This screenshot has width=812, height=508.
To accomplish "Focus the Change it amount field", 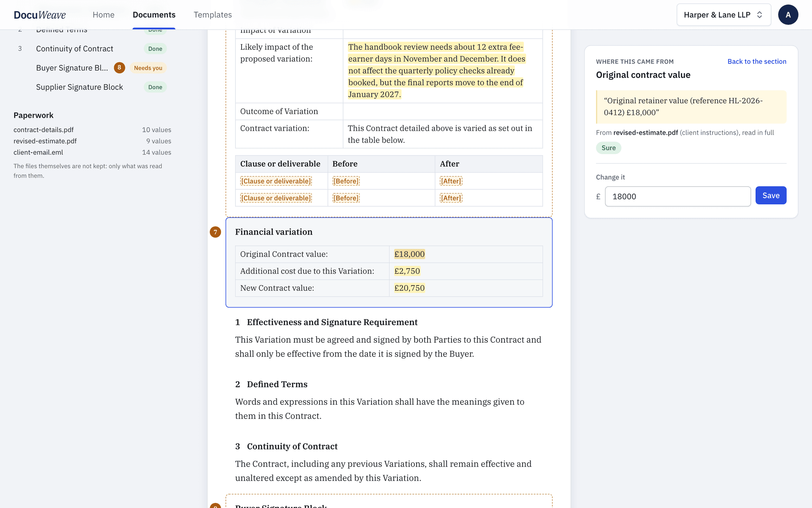I will pos(678,196).
